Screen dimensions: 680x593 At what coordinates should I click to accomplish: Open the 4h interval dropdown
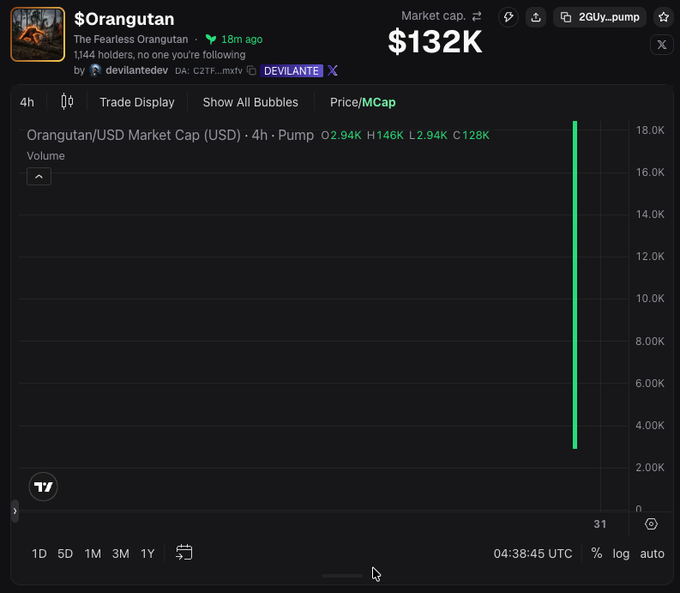tap(27, 102)
